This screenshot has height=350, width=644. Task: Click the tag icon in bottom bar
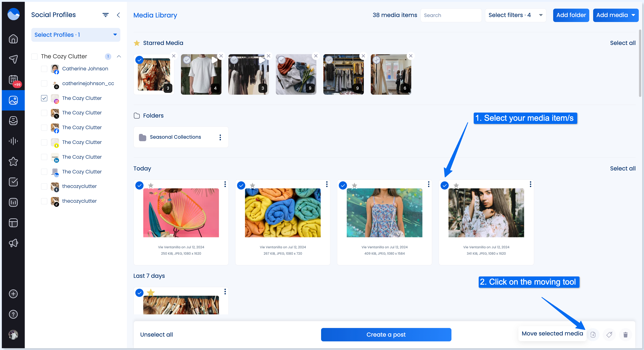tap(609, 335)
